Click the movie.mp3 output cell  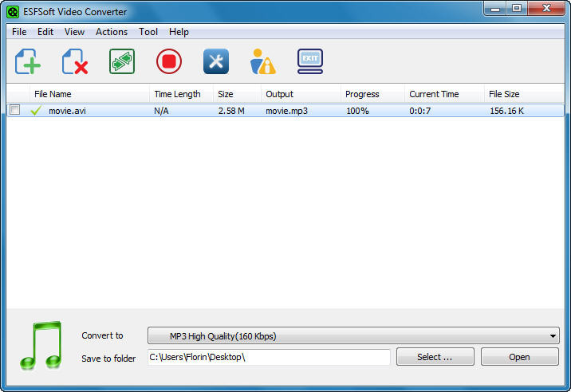pos(286,111)
